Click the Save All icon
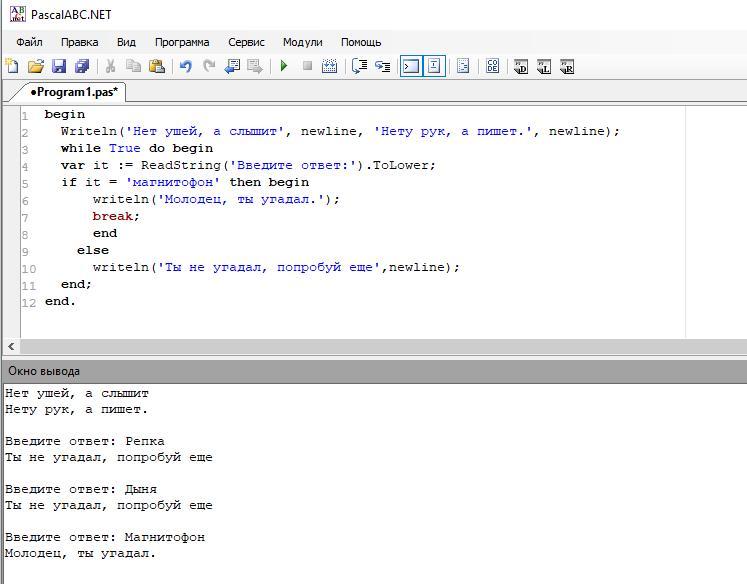This screenshot has width=747, height=584. click(x=82, y=67)
